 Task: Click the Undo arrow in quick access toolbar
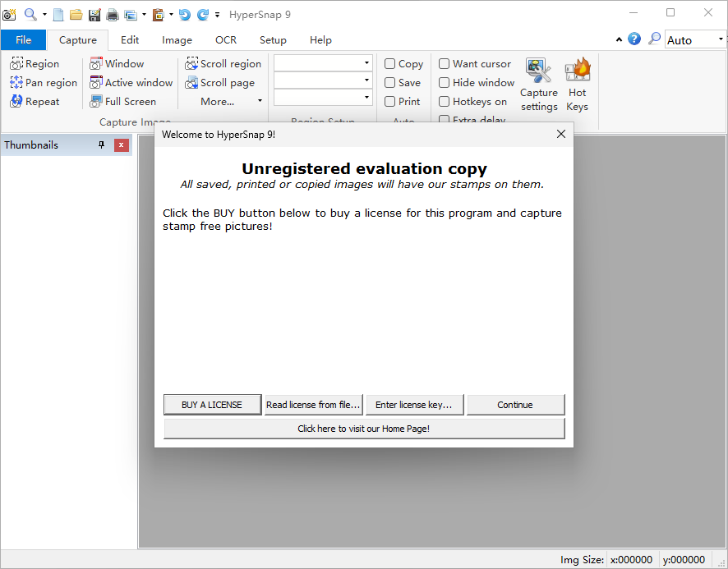coord(184,15)
